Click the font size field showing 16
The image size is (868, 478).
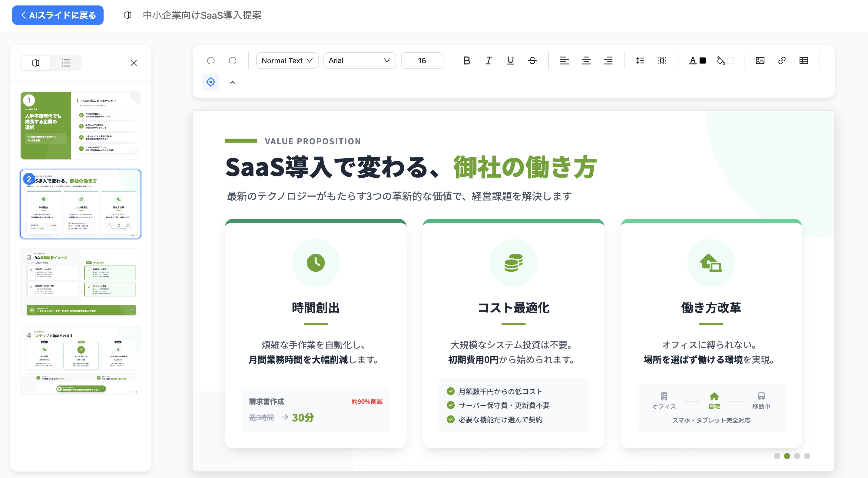click(422, 61)
